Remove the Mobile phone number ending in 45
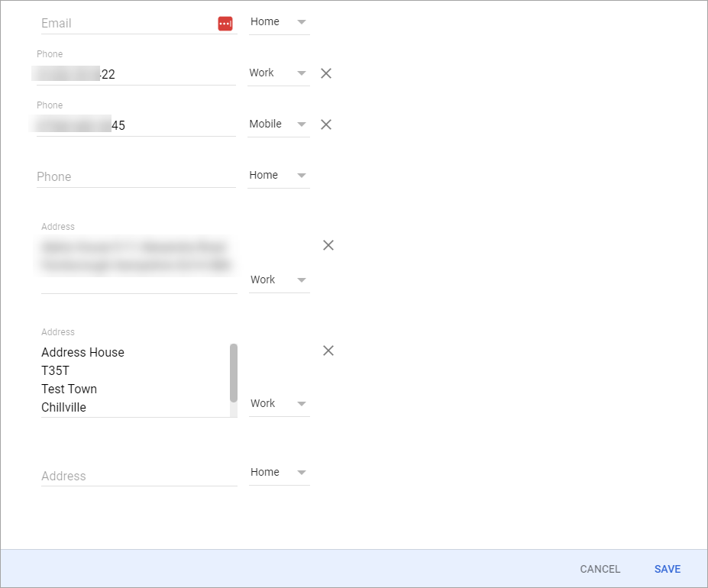This screenshot has width=708, height=588. click(x=326, y=124)
